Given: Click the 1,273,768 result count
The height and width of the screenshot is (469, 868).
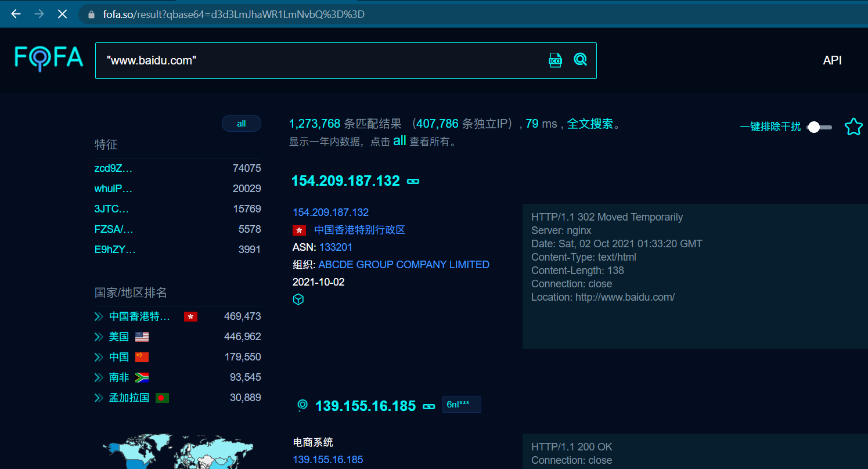Looking at the screenshot, I should click(x=315, y=124).
